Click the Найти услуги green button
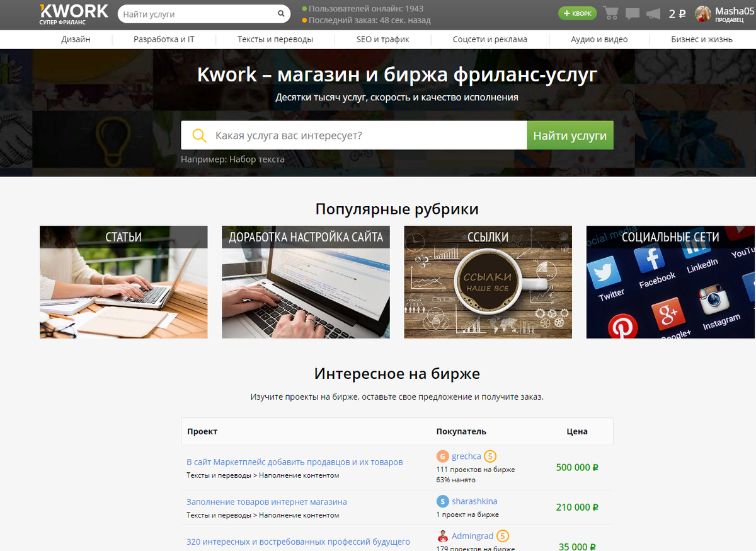Image resolution: width=756 pixels, height=551 pixels. (570, 136)
